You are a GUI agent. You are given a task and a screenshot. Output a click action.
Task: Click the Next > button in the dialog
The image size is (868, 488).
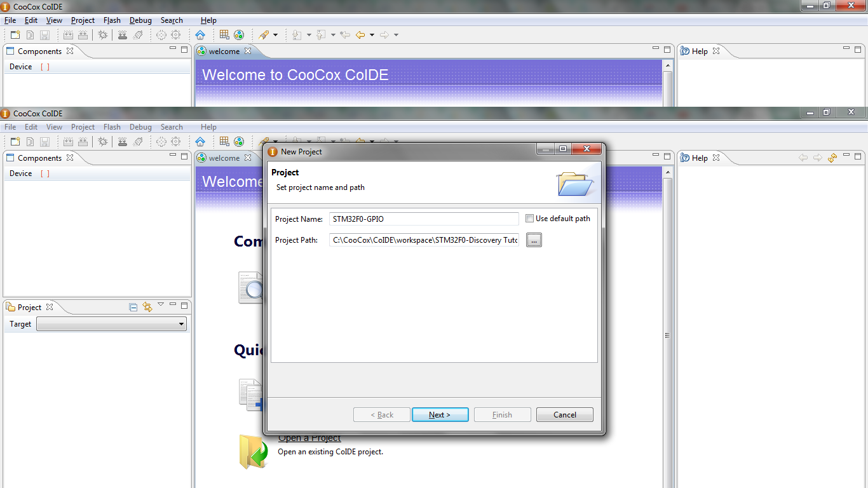point(440,415)
